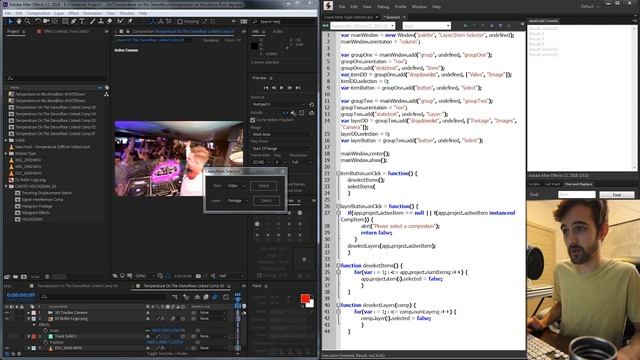Toggle Hide Shy Layers switch in timeline header
Image resolution: width=640 pixels, height=360 pixels.
(x=197, y=297)
